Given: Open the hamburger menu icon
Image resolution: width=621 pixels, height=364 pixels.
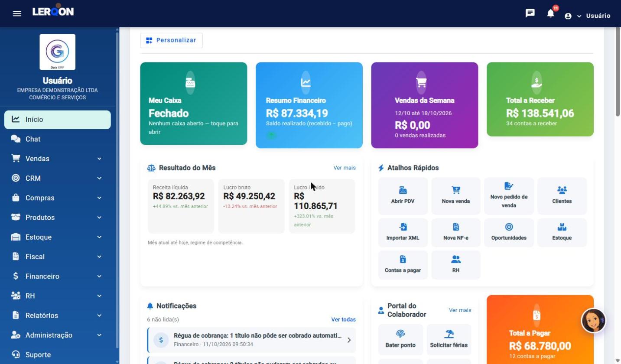Looking at the screenshot, I should 17,13.
